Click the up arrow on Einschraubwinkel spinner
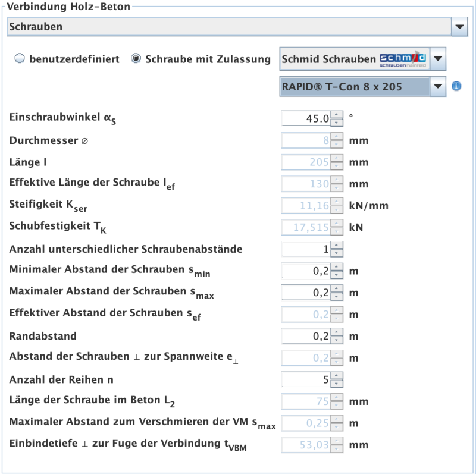 (337, 115)
